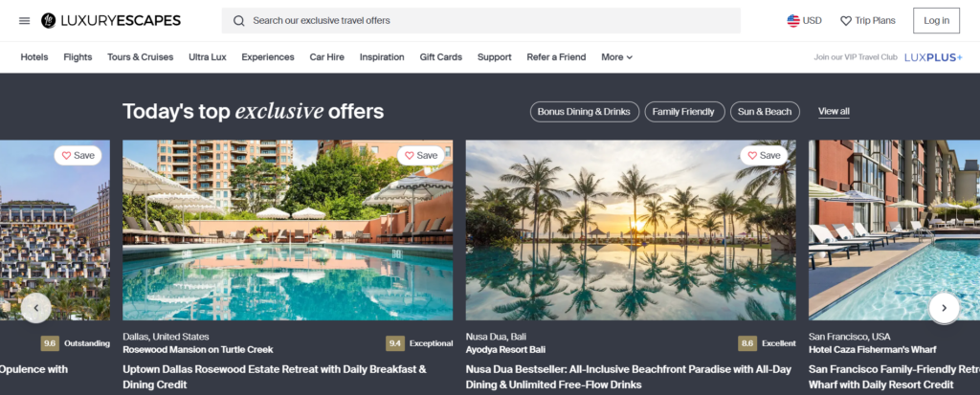
Task: Open Trip Plans heart icon
Action: (846, 21)
